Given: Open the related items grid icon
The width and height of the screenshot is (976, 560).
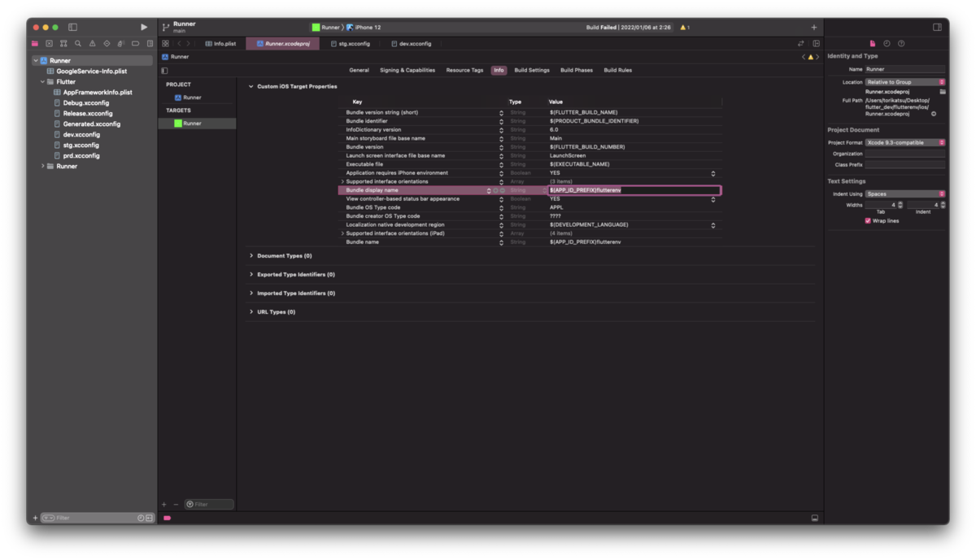Looking at the screenshot, I should (x=165, y=44).
